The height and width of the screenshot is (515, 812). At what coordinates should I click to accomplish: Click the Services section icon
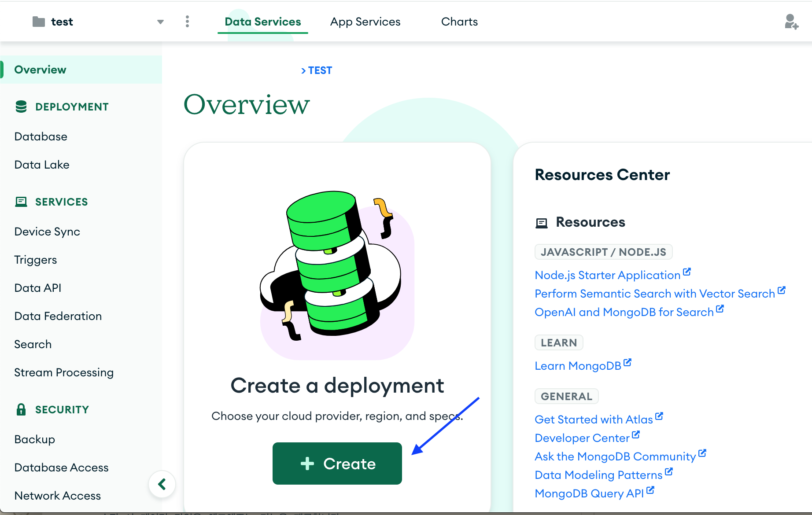pyautogui.click(x=21, y=202)
